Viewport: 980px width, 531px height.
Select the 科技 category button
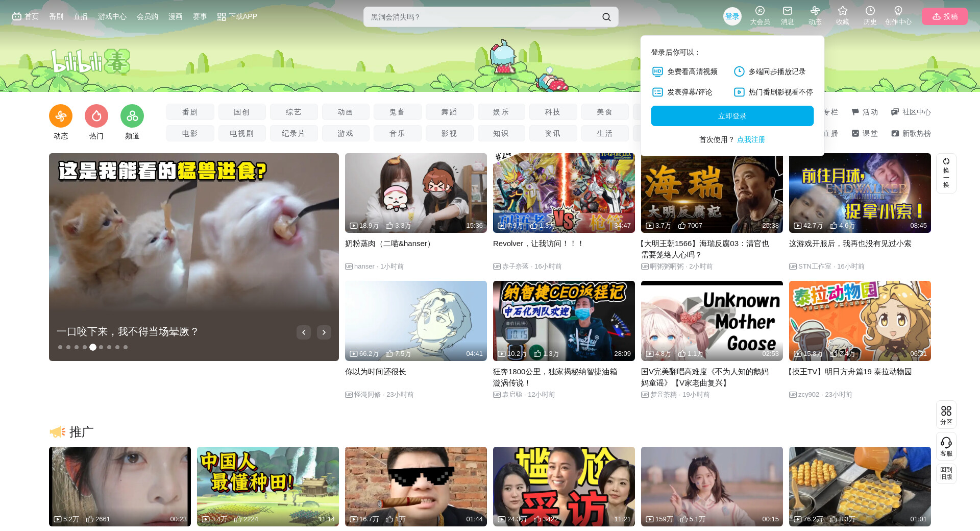553,112
